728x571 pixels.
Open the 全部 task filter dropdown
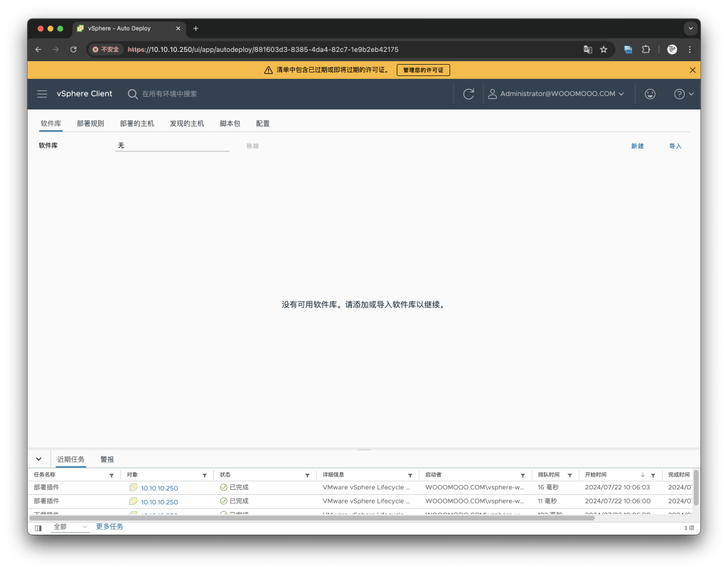tap(70, 527)
